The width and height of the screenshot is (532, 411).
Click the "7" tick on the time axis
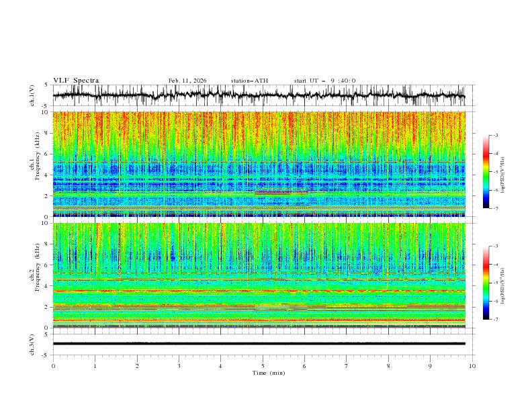click(347, 366)
